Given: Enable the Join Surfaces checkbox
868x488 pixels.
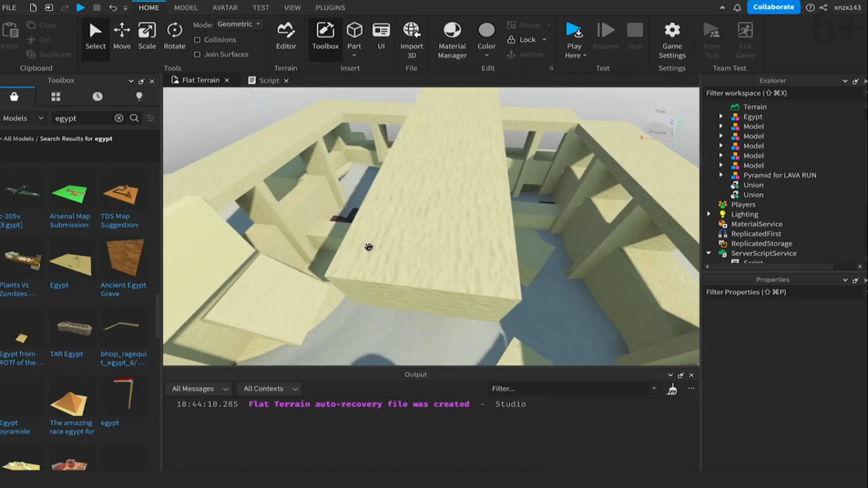Looking at the screenshot, I should coord(197,55).
